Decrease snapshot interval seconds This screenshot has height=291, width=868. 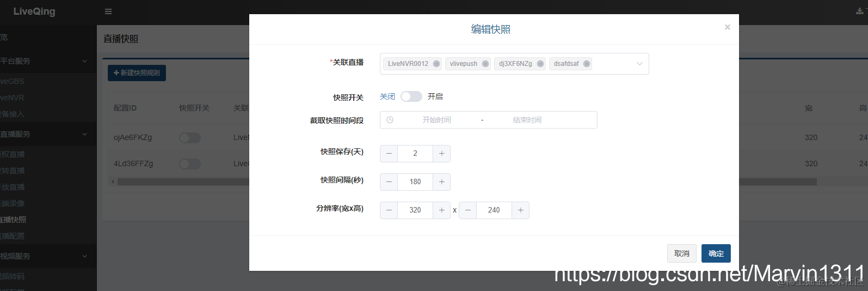[389, 182]
